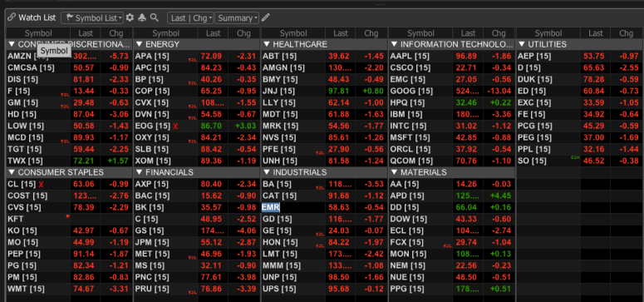Click APD change value +4.45

pos(501,196)
